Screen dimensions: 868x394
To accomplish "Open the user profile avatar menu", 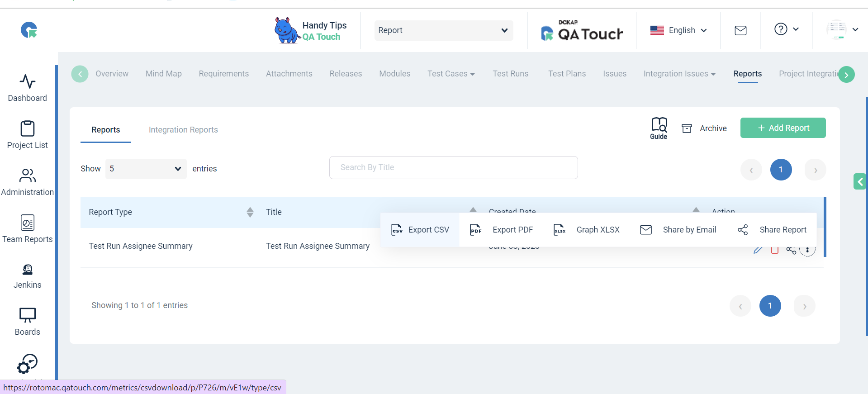I will [x=842, y=30].
